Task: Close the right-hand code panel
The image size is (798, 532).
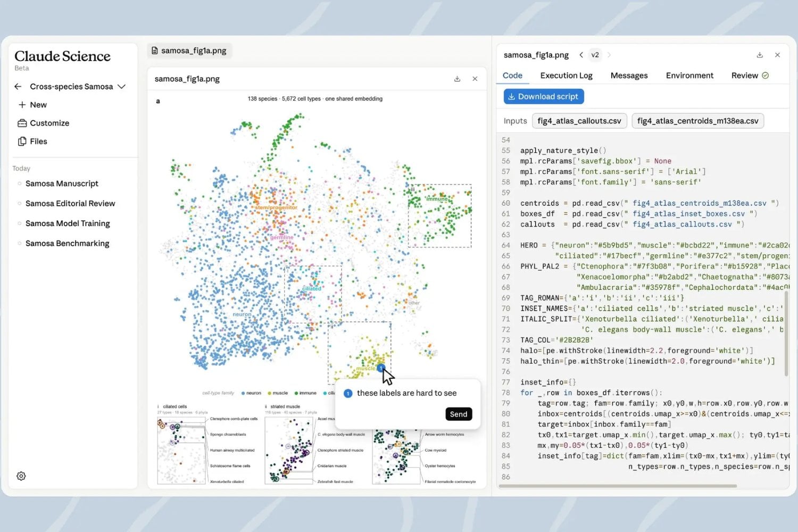Action: [x=777, y=55]
